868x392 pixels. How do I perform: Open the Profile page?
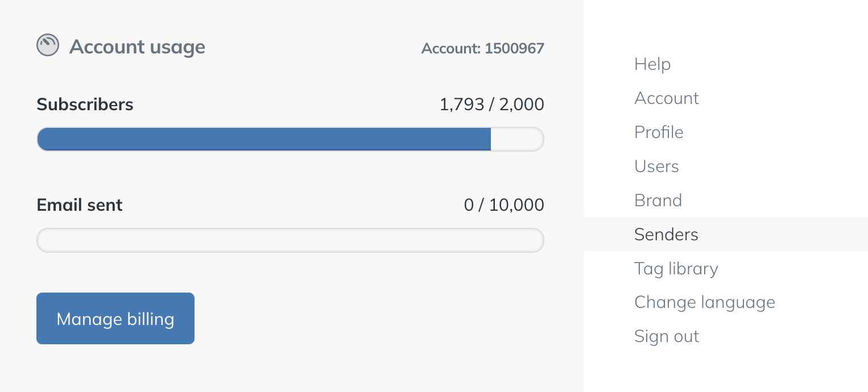point(659,132)
